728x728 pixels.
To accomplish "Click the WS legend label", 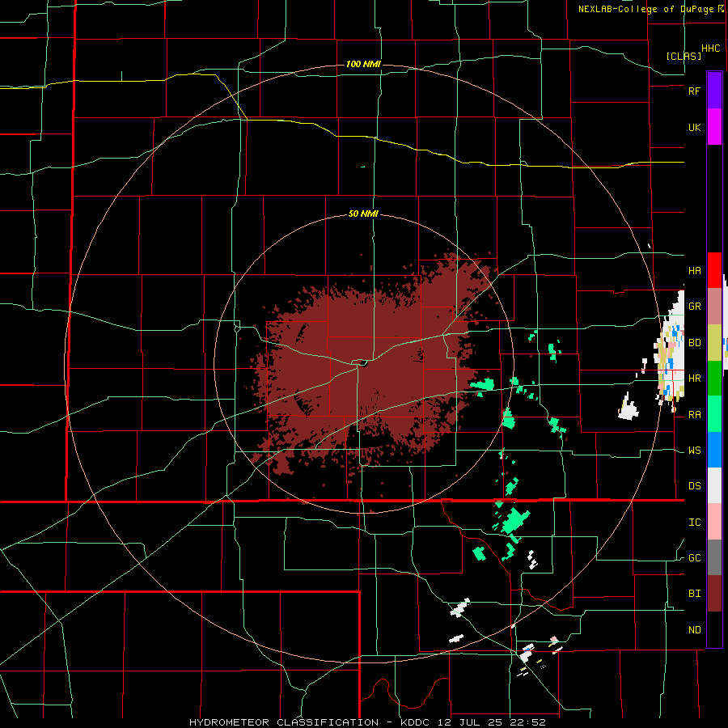I will pyautogui.click(x=695, y=451).
